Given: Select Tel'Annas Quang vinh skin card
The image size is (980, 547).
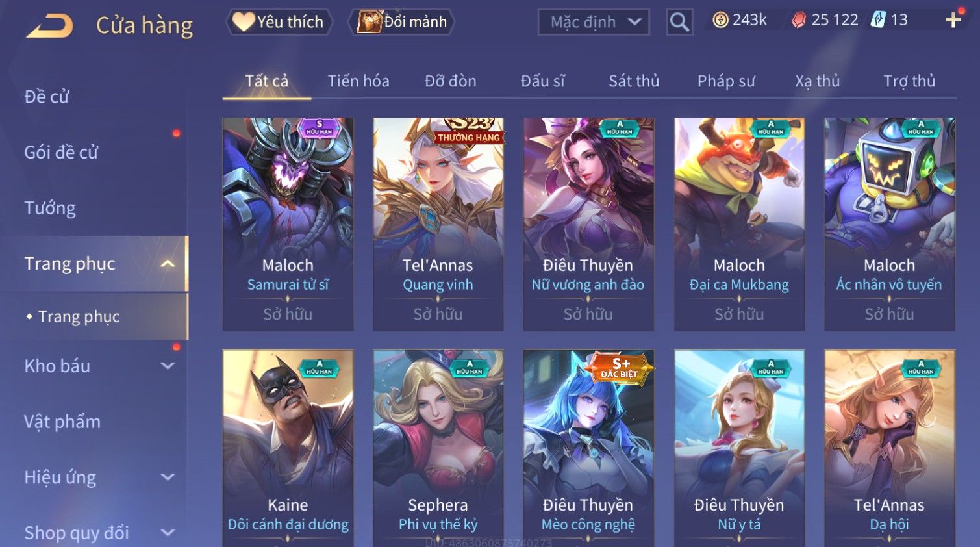Looking at the screenshot, I should pos(438,224).
